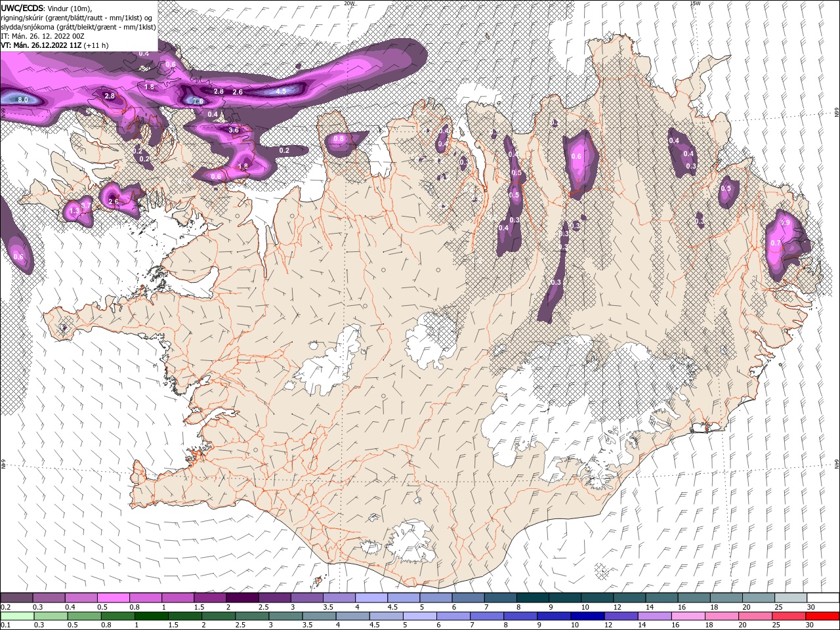This screenshot has width=840, height=630.
Task: Select the '64N' latitude label on right edge
Action: coord(837,465)
